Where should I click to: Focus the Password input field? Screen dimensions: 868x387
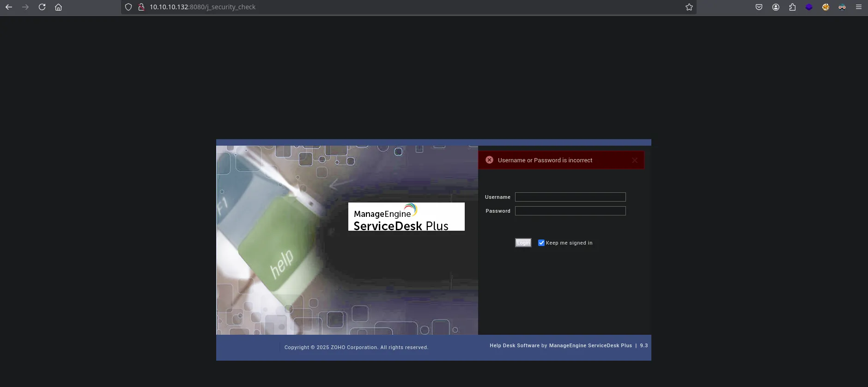[571, 211]
